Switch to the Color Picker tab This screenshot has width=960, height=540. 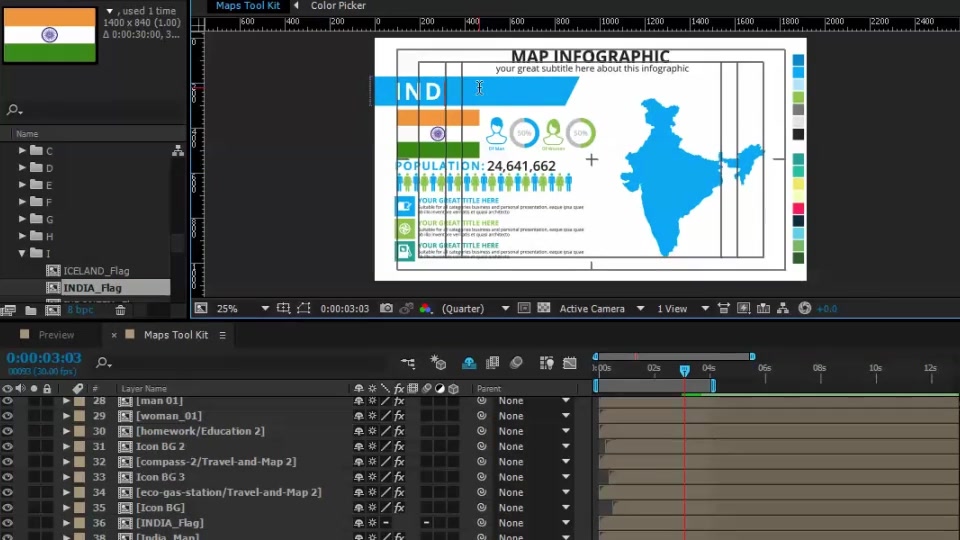tap(338, 6)
